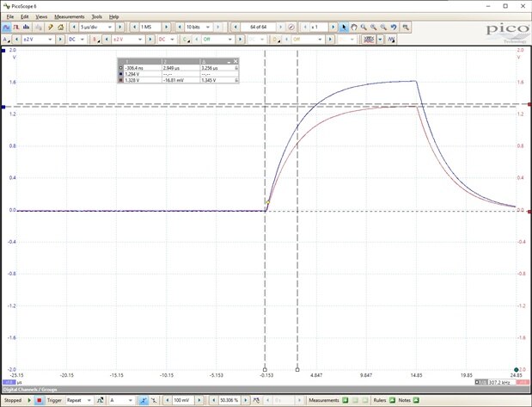Toggle the Measurements add button
Screen dimensions: 532x407
(x=345, y=400)
